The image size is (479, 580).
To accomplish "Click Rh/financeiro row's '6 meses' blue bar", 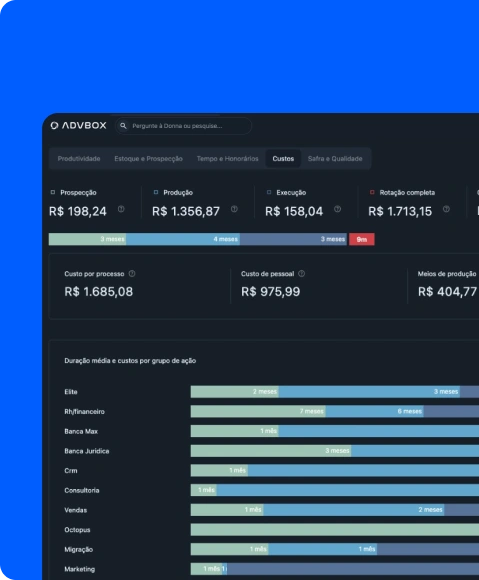I will (x=375, y=412).
